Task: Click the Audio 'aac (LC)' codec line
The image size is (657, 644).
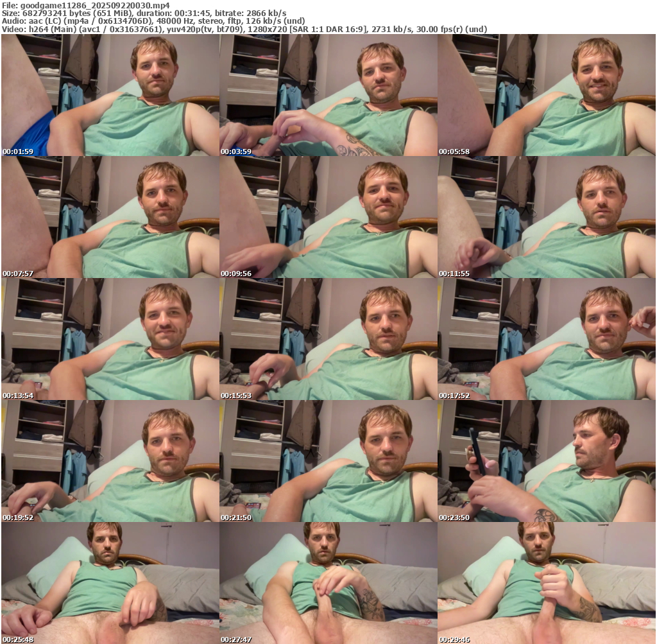Action: pyautogui.click(x=46, y=21)
